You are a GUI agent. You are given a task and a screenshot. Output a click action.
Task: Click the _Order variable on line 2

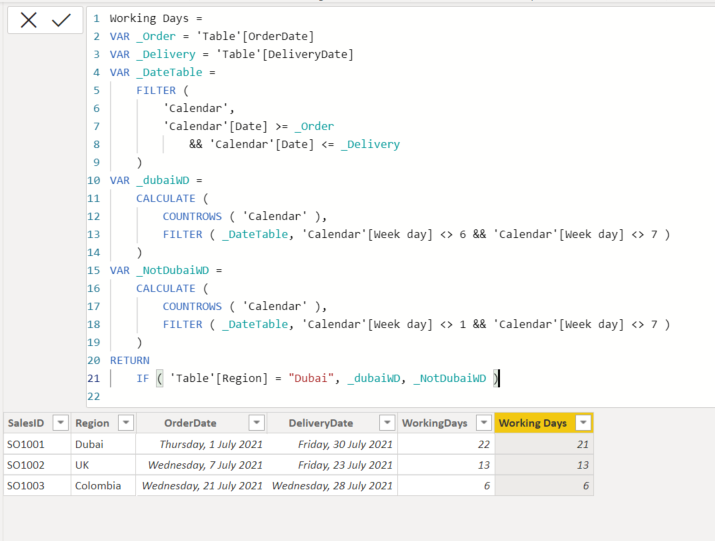point(156,36)
